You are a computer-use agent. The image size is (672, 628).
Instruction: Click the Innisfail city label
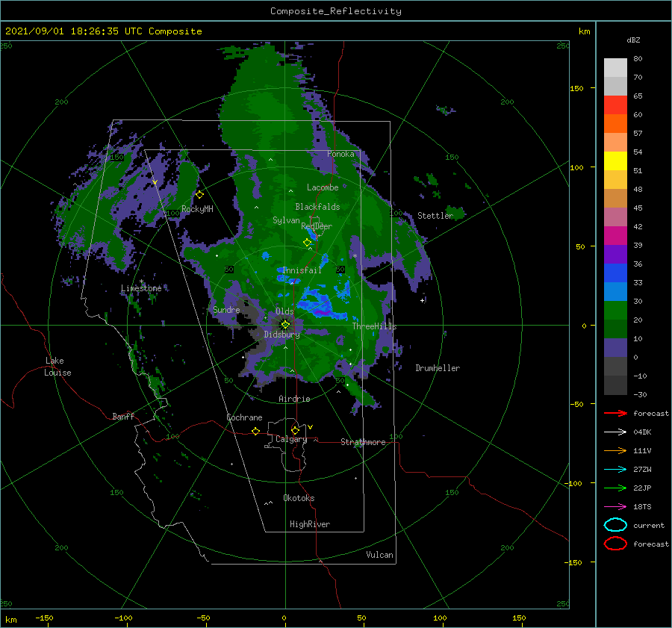tap(302, 270)
